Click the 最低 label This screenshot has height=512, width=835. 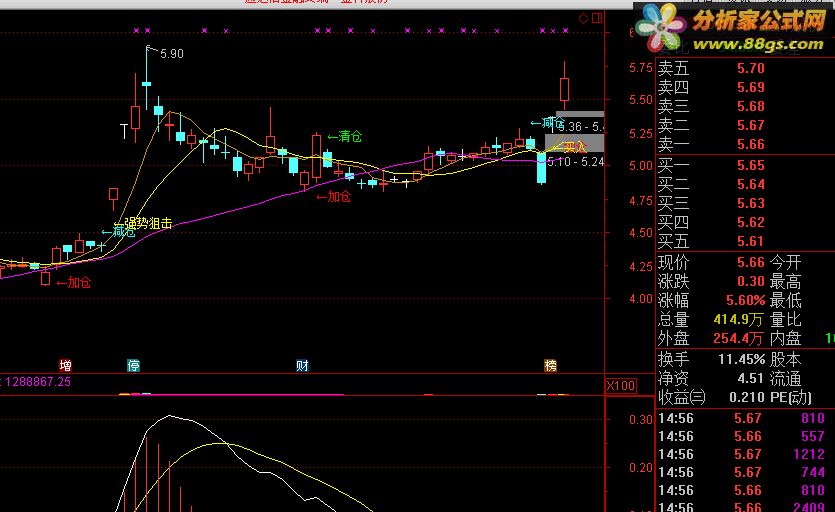[x=785, y=300]
